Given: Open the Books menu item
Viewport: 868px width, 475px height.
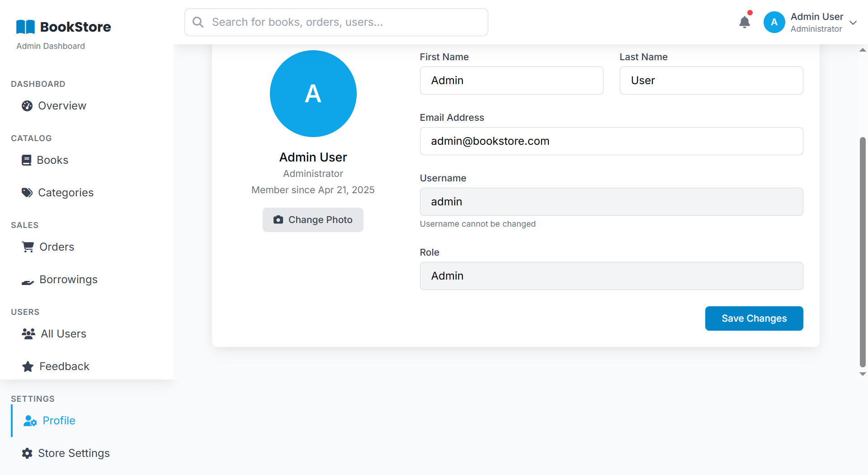Looking at the screenshot, I should click(52, 160).
